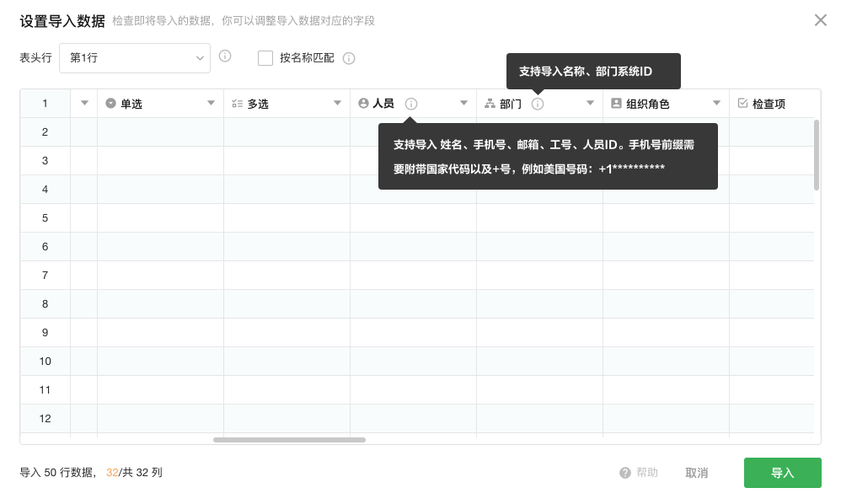This screenshot has height=504, width=841.
Task: Click the 单选 field type icon
Action: [x=110, y=103]
